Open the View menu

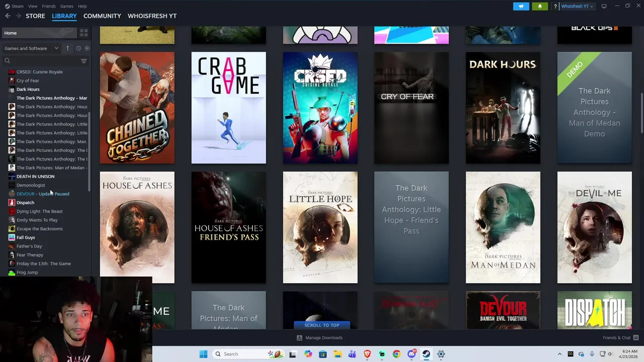33,6
